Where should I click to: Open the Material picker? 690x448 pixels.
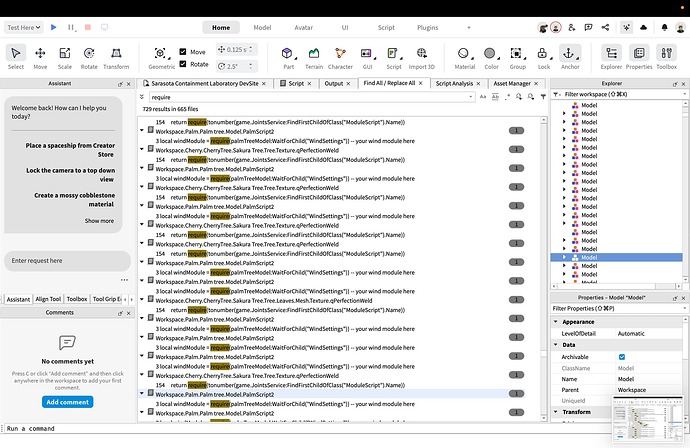[x=465, y=58]
